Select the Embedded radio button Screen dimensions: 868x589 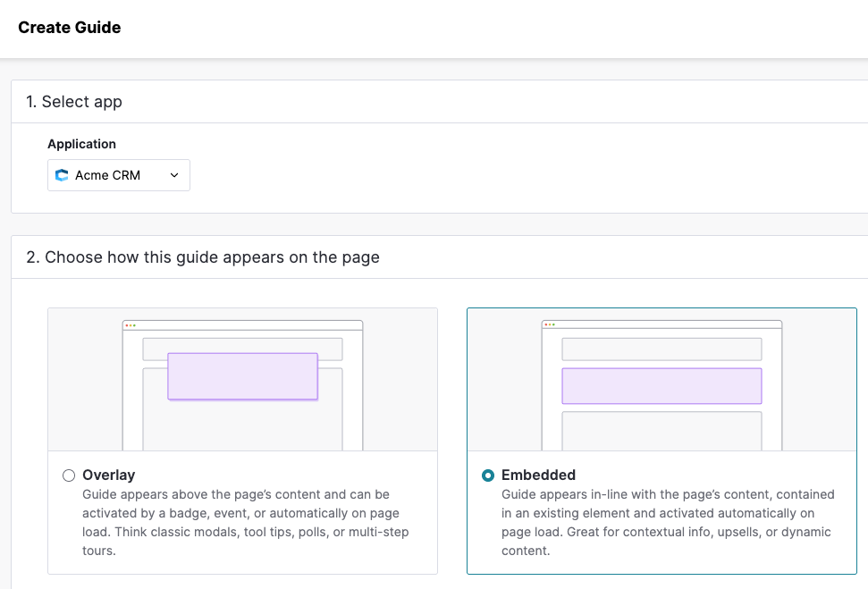tap(488, 475)
